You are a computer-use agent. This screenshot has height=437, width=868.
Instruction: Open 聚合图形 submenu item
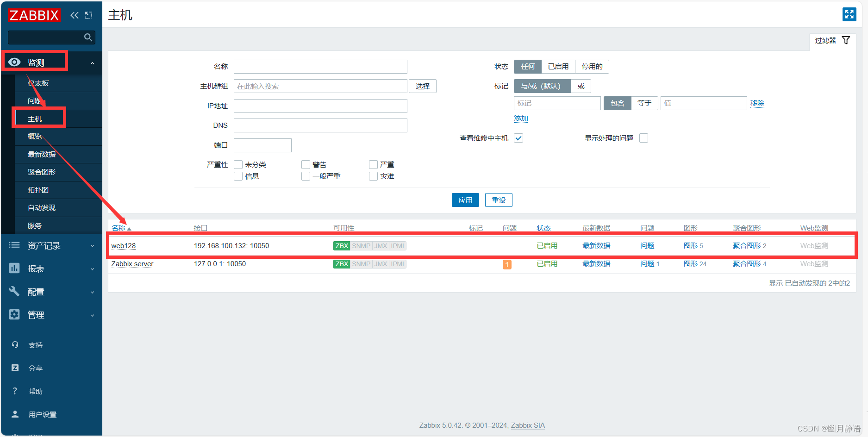click(x=58, y=172)
